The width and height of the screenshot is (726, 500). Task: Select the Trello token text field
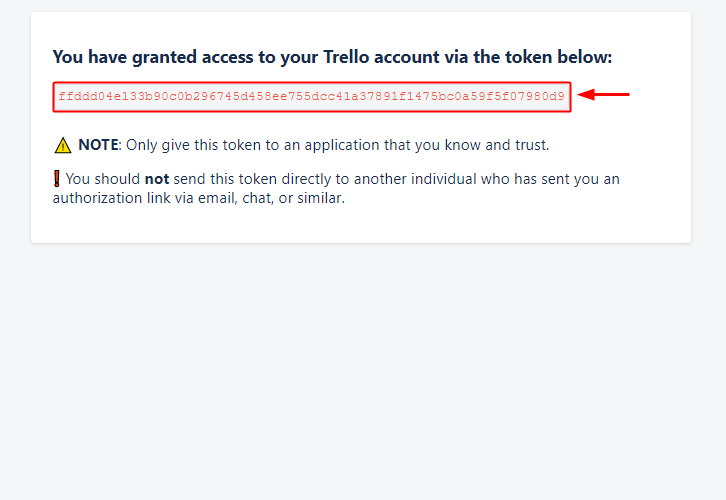click(x=312, y=97)
